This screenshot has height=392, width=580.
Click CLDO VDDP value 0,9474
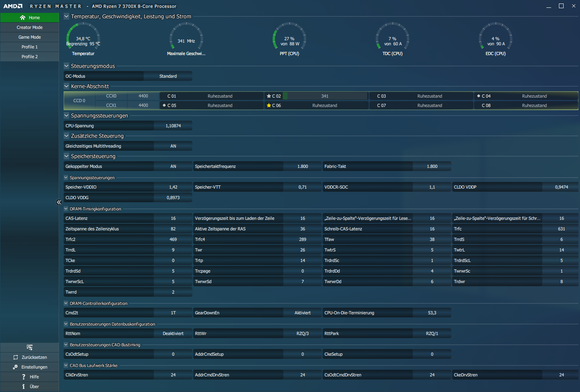(x=561, y=187)
